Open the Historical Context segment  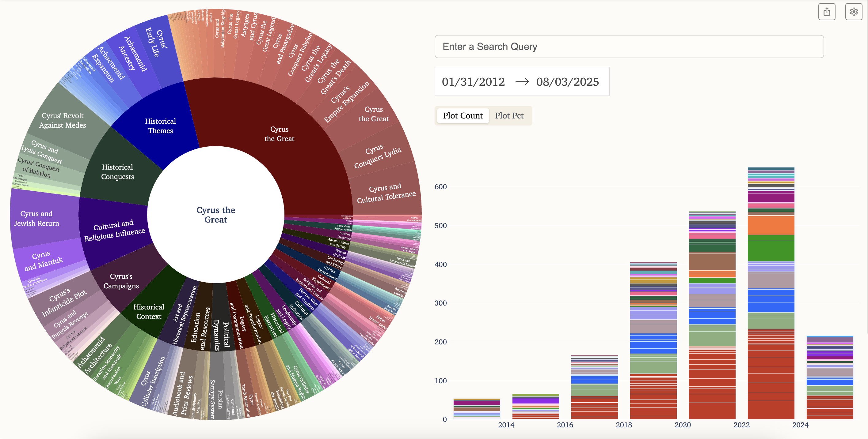pyautogui.click(x=149, y=311)
